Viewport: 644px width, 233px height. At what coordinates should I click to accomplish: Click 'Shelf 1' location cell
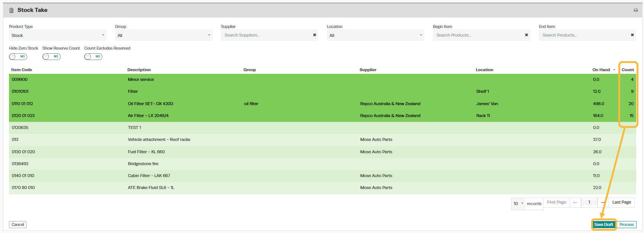(482, 91)
